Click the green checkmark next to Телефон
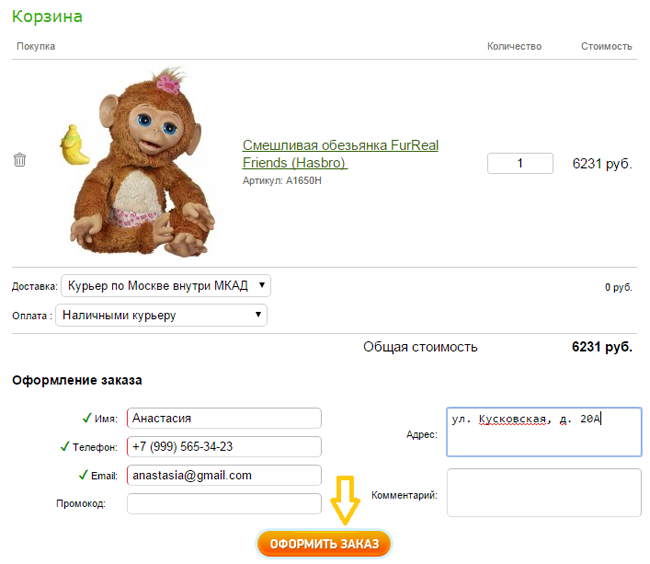 click(x=64, y=446)
